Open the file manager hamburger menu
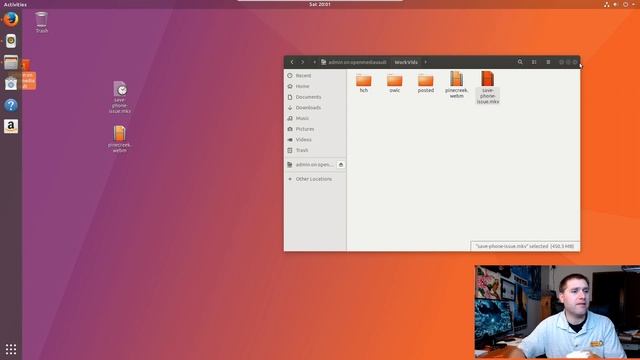The image size is (640, 360). click(x=548, y=62)
